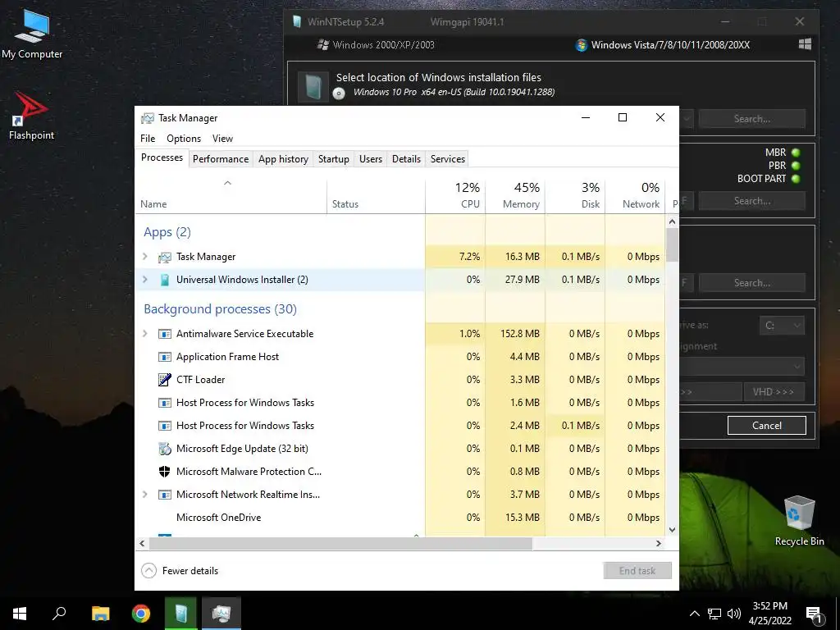Click the End task button
This screenshot has width=840, height=630.
pos(637,571)
